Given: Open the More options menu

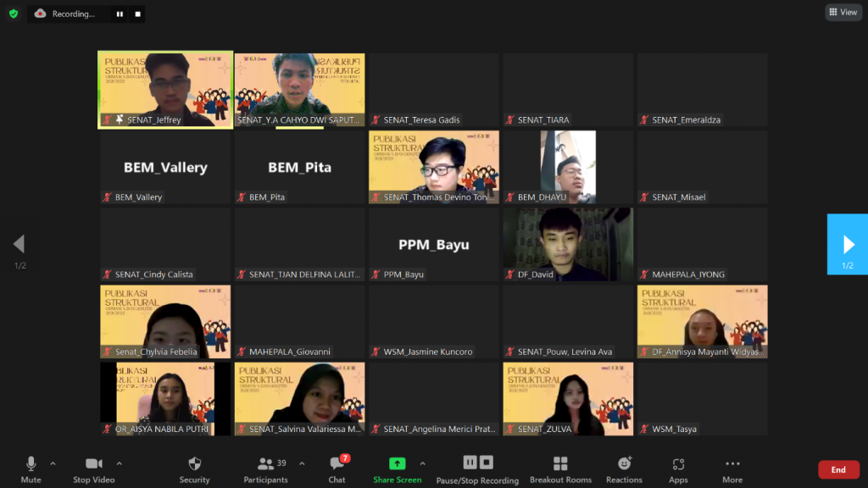Looking at the screenshot, I should click(x=732, y=470).
